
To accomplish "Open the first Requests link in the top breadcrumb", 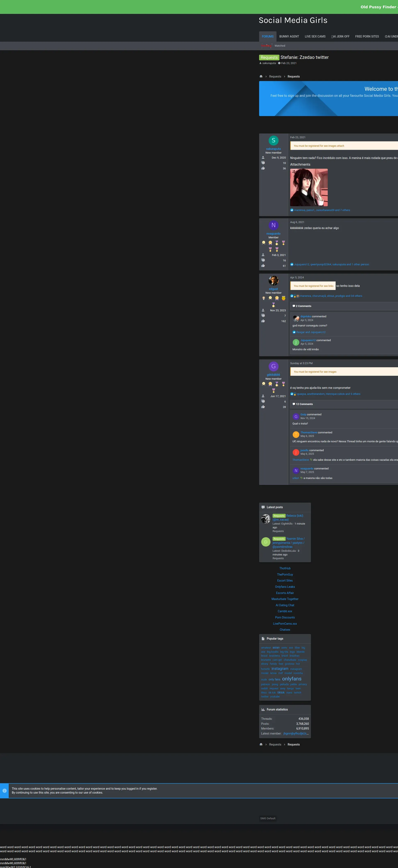I will click(275, 76).
